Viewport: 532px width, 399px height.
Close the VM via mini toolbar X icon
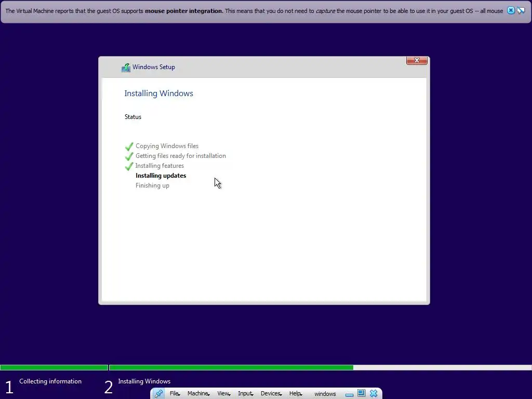click(374, 393)
